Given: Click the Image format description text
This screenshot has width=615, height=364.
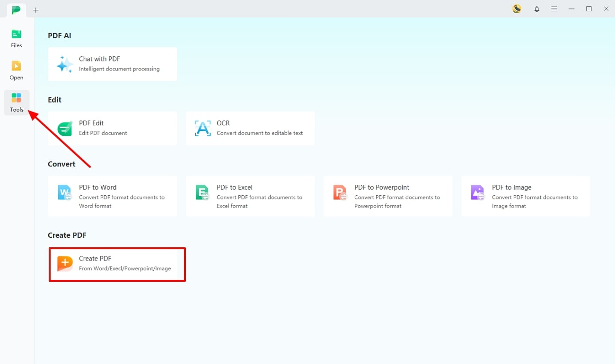Looking at the screenshot, I should [535, 202].
